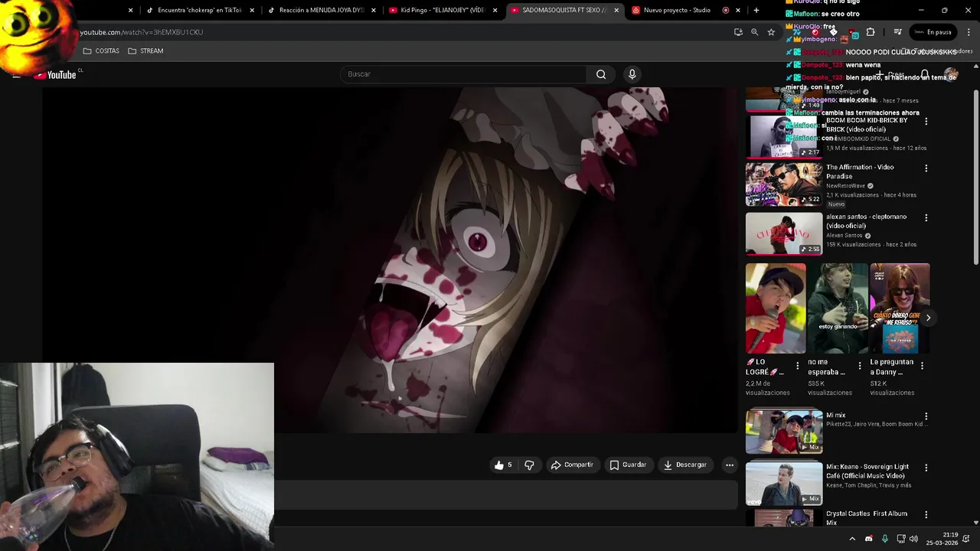980x551 pixels.
Task: Click the Compartir button
Action: pos(572,465)
